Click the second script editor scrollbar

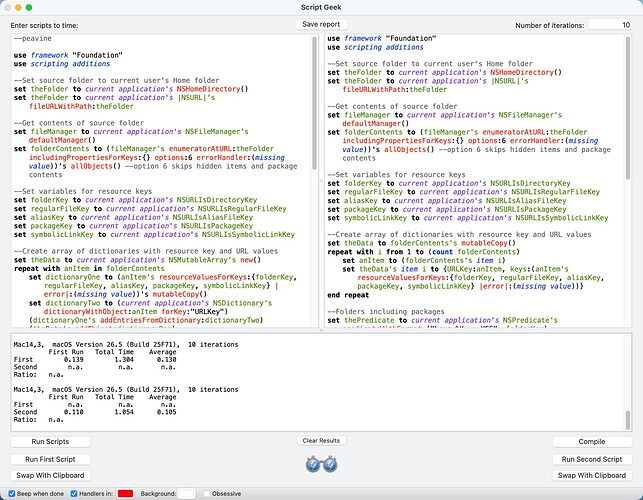coord(628,108)
